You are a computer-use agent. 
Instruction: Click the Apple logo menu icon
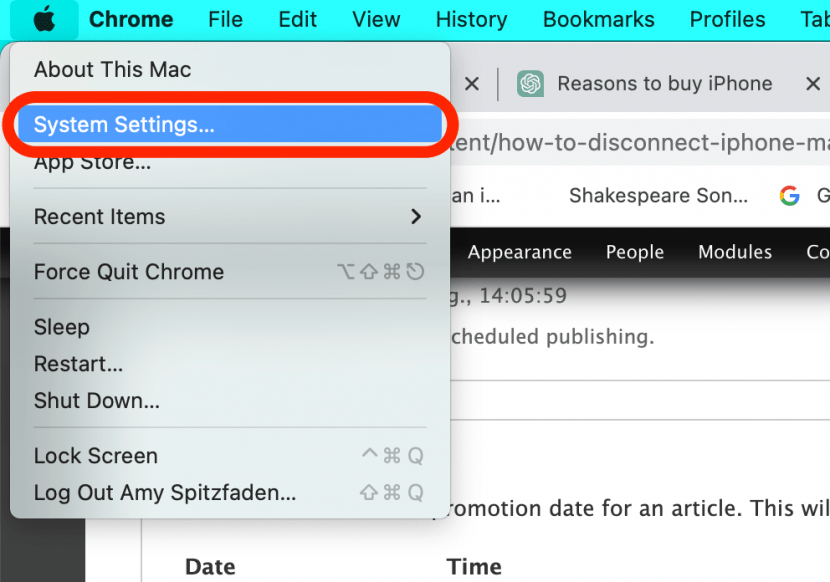pyautogui.click(x=43, y=19)
